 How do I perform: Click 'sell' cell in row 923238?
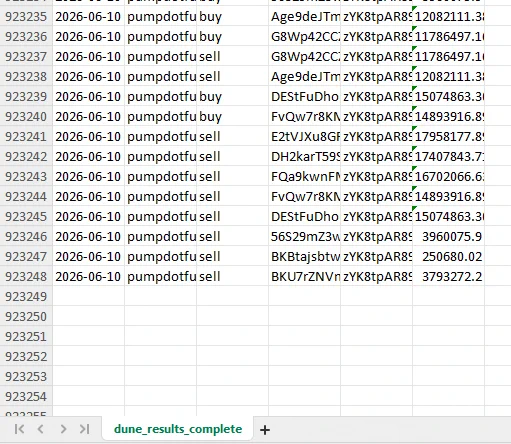coord(232,76)
